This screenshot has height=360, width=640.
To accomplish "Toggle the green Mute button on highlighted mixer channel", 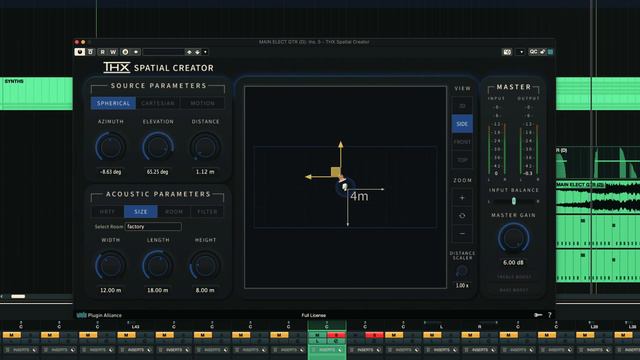I will point(317,335).
